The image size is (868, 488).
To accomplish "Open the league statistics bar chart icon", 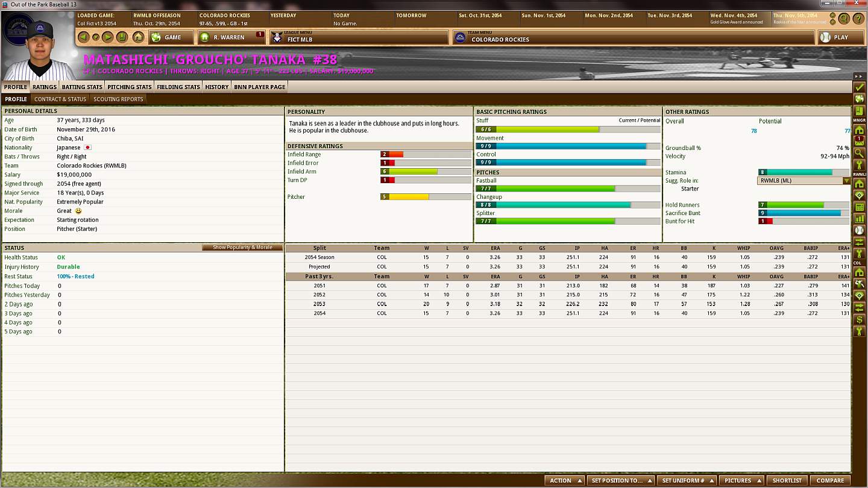I will pyautogui.click(x=860, y=219).
